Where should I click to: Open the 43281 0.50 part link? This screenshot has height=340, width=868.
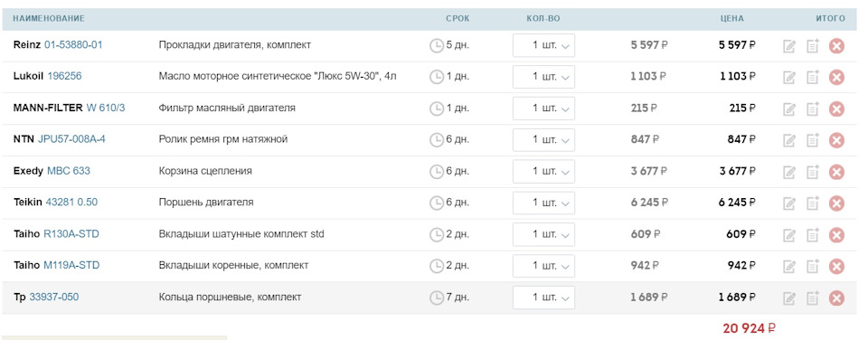[71, 203]
